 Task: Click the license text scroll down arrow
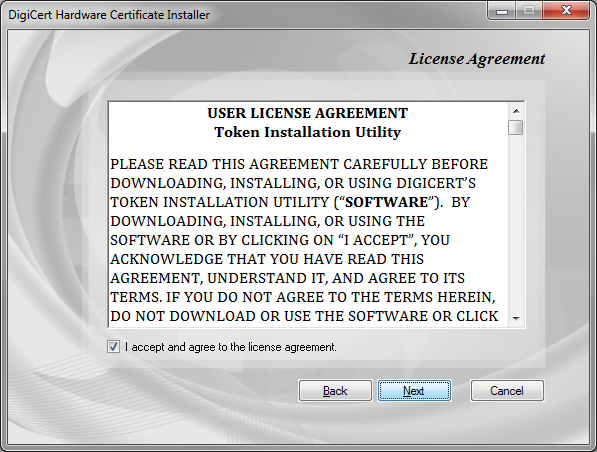(x=516, y=318)
